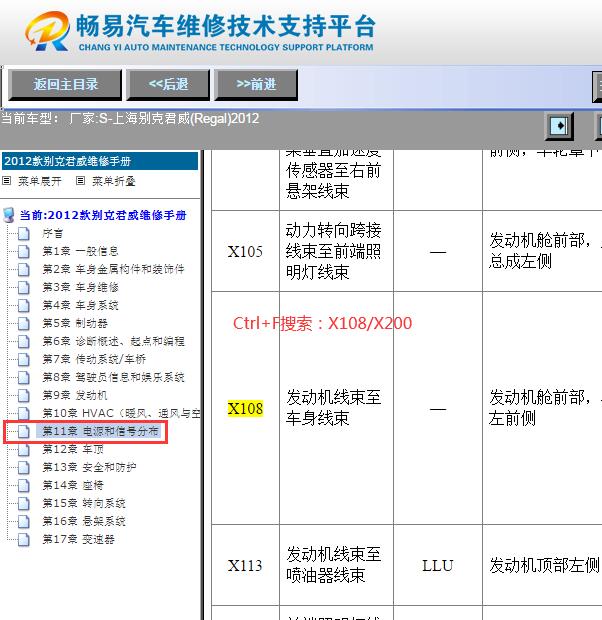Open 第17章 变速器
This screenshot has width=602, height=620.
(78, 539)
